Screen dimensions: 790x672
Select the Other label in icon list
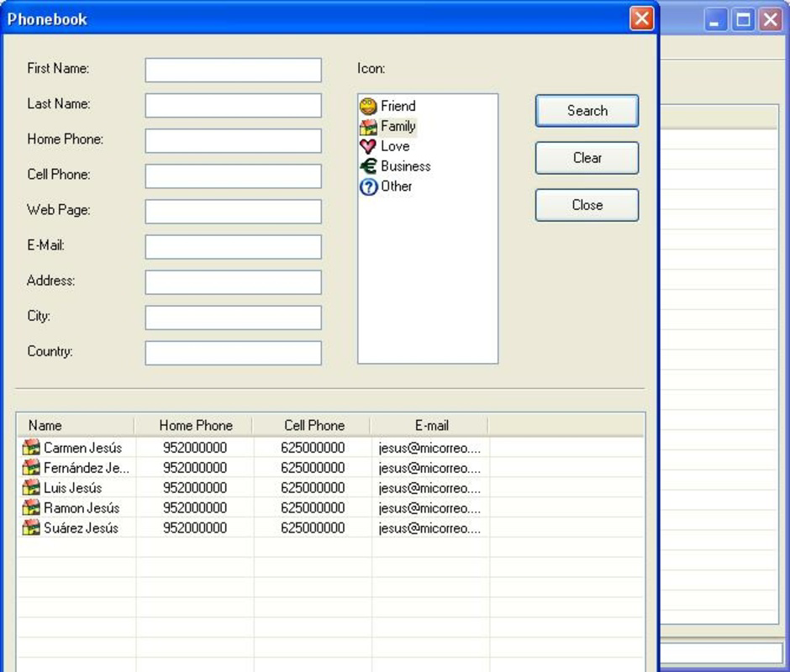tap(396, 186)
